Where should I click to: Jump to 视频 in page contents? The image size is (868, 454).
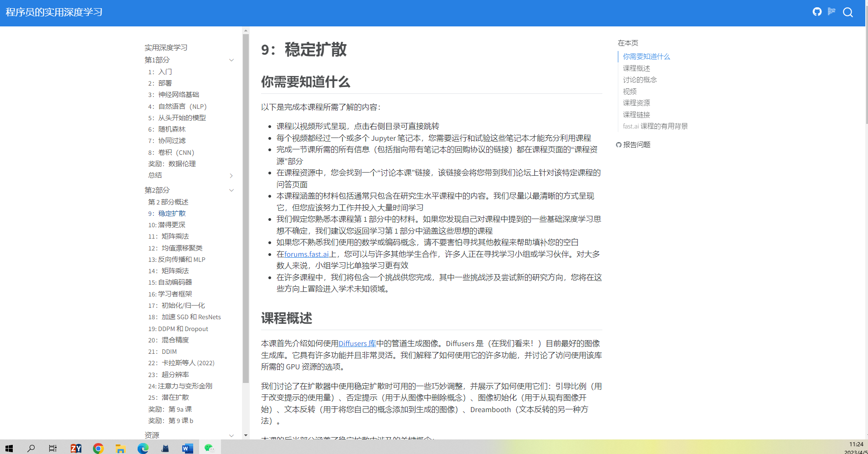630,92
